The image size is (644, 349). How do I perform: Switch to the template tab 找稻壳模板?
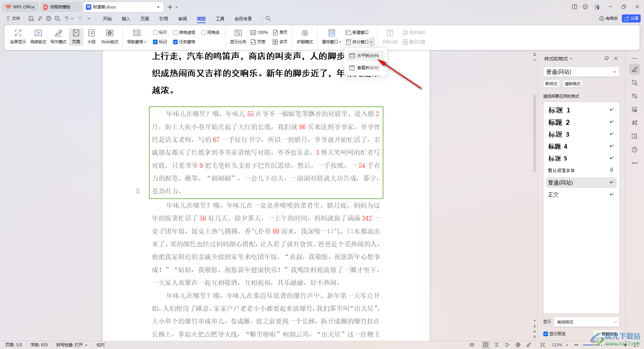click(60, 7)
